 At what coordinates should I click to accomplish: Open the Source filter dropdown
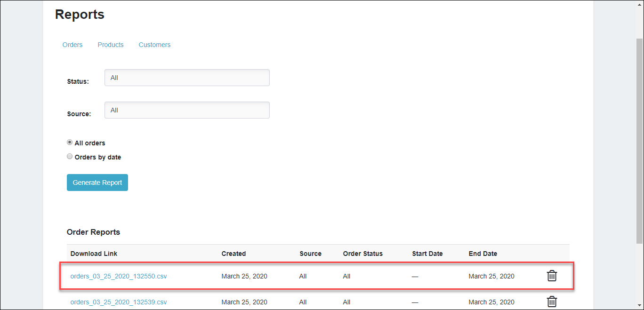coord(186,110)
